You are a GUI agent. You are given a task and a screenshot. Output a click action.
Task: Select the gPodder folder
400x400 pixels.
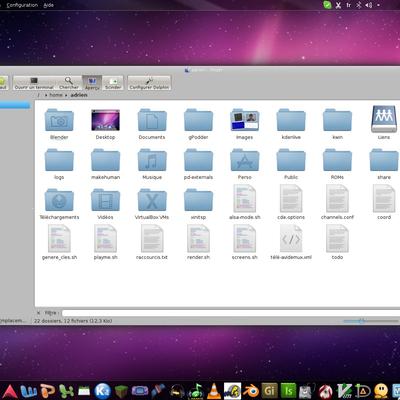[x=198, y=124]
